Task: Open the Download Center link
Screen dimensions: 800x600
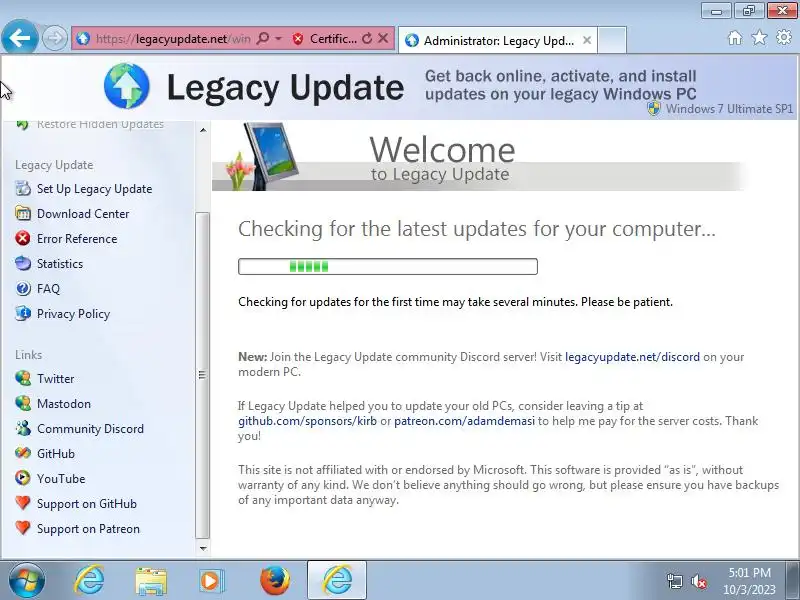Action: (x=83, y=214)
